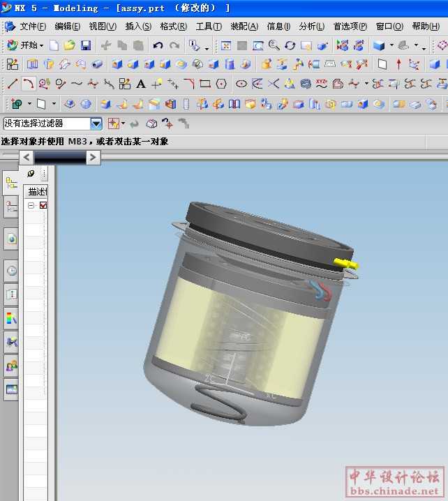Open the 装配(A) assembly menu

(x=244, y=27)
